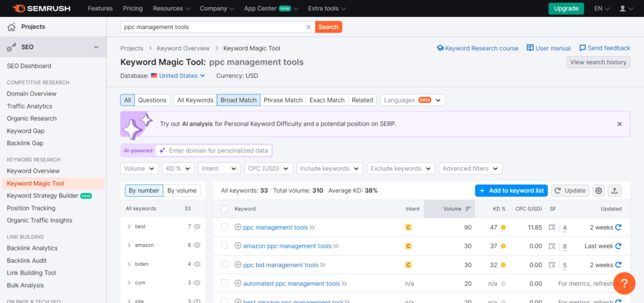
Task: Close the AI analysis banner
Action: pos(619,124)
